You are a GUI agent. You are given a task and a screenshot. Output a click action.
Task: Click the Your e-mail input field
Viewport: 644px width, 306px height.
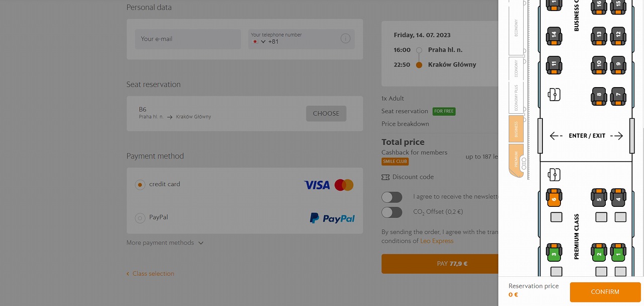[188, 39]
